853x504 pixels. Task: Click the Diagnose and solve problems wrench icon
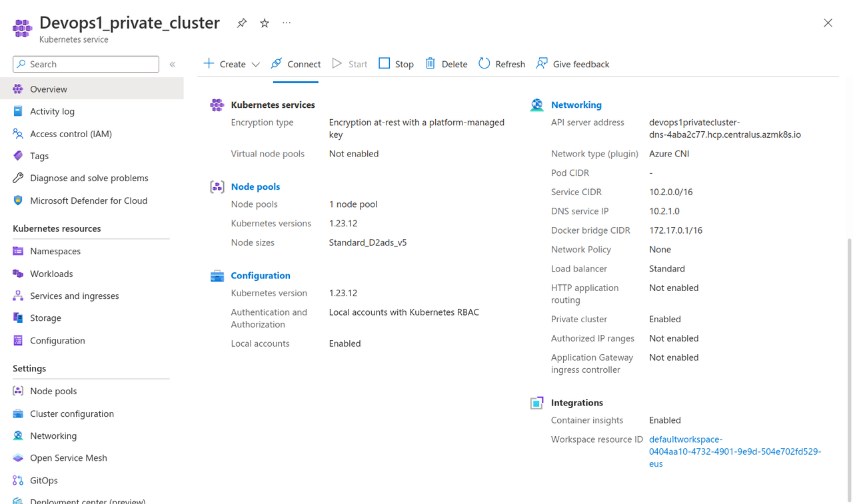(x=18, y=178)
